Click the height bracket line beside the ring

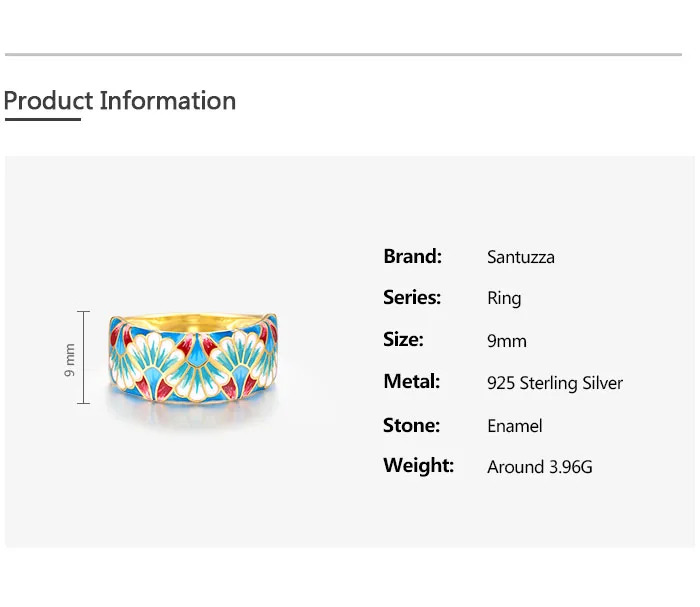pos(84,358)
